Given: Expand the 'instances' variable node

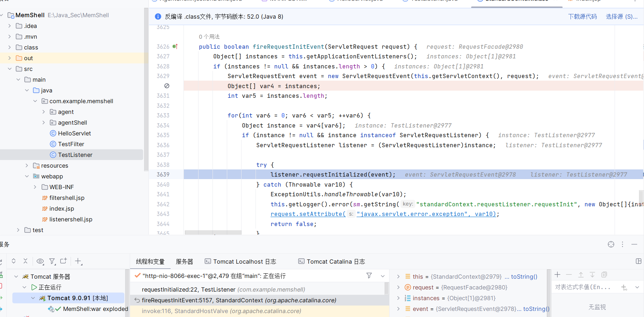Looking at the screenshot, I should 398,298.
